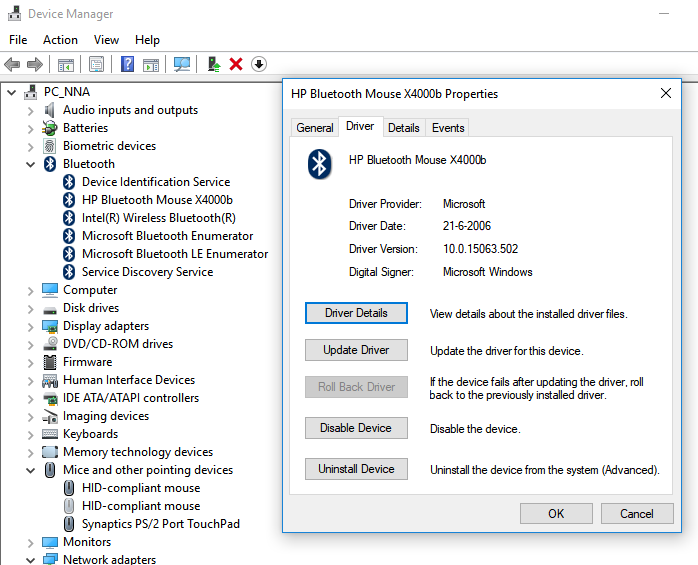Open the View menu
The height and width of the screenshot is (565, 698).
(x=106, y=40)
